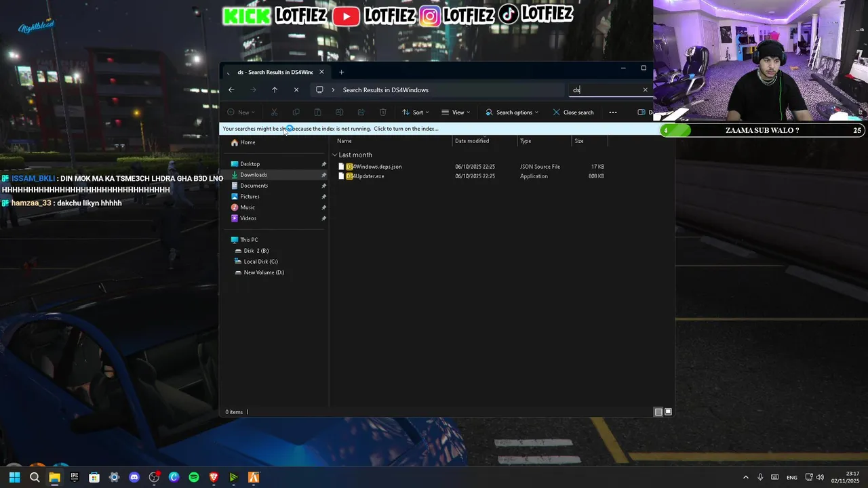Open the Windows Start menu
Screen dimensions: 868x488
[14, 477]
